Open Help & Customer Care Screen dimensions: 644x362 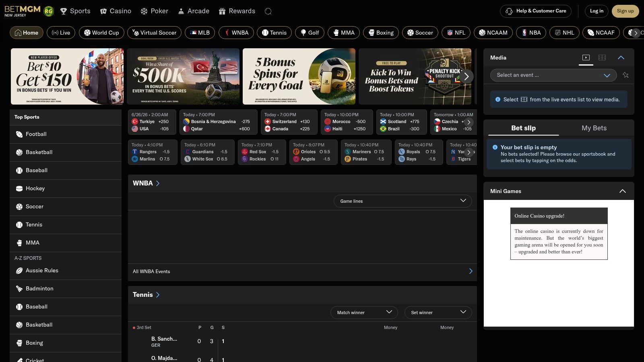536,11
